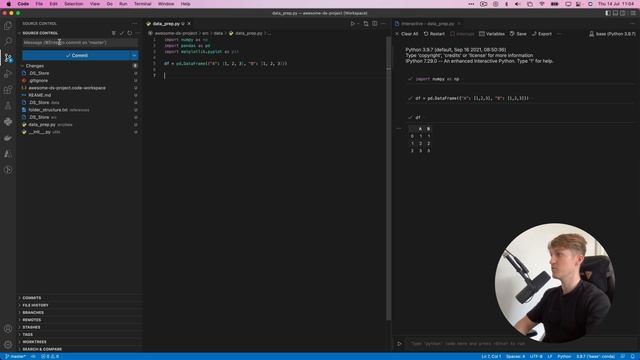640x360 pixels.
Task: Open the Extensions view
Action: (x=8, y=90)
